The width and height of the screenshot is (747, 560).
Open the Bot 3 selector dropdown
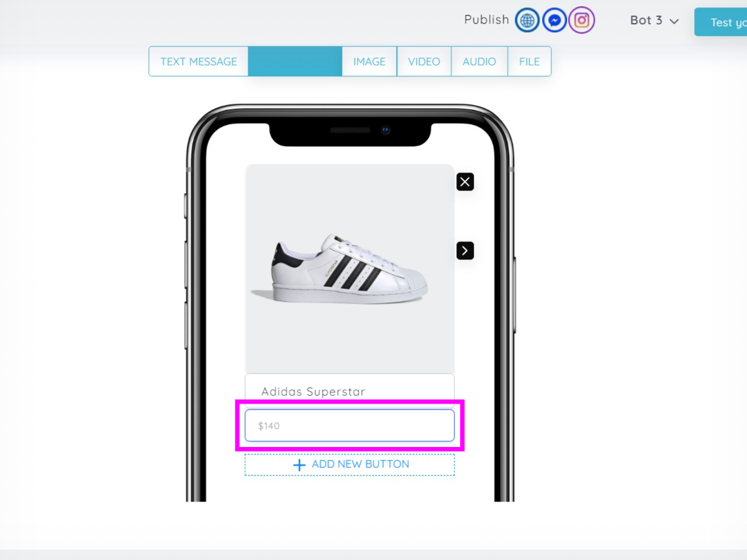pyautogui.click(x=654, y=20)
